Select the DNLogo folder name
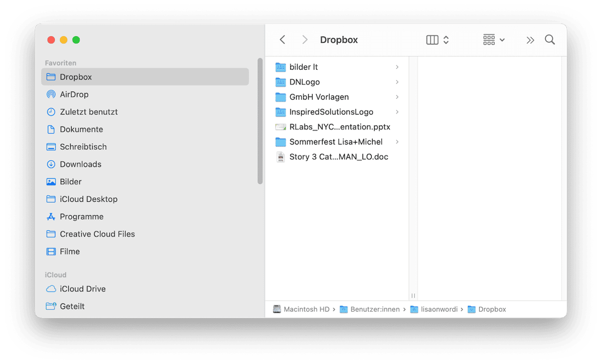This screenshot has height=364, width=602. (304, 82)
